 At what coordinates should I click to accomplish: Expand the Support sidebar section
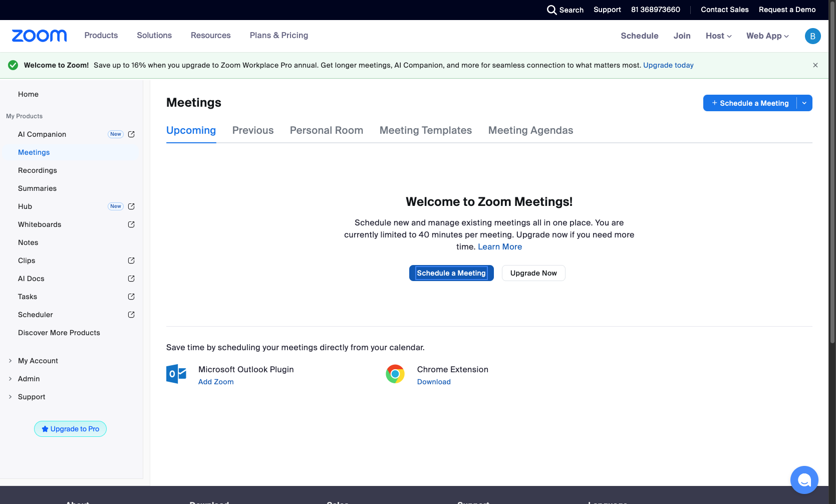coord(10,397)
